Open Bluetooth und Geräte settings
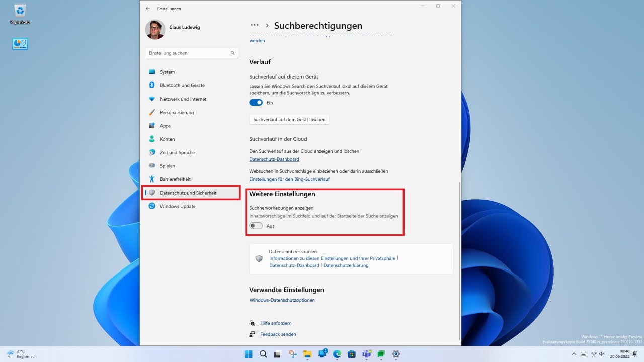Screen dimensions: 644x362 pos(191,85)
